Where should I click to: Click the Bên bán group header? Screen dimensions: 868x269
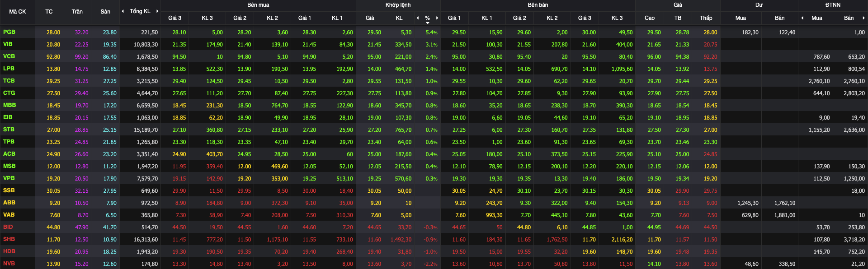538,5
